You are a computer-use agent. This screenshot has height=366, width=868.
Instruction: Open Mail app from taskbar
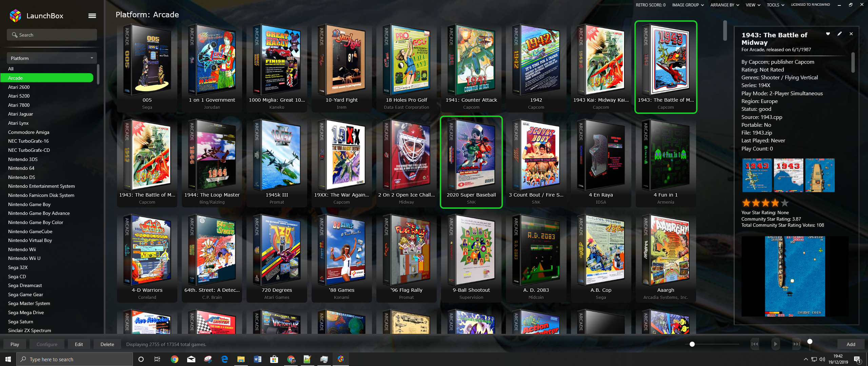coord(191,359)
